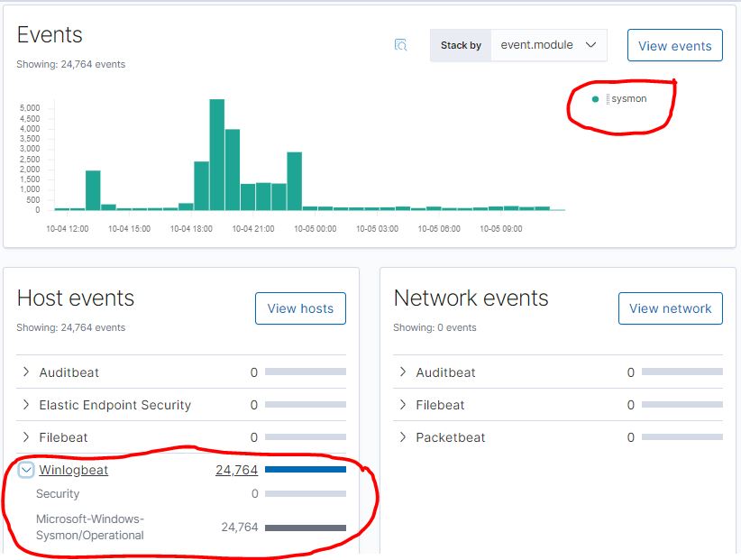Expand Auditbeat under Network events
Screen dimensions: 741x560
coord(400,372)
